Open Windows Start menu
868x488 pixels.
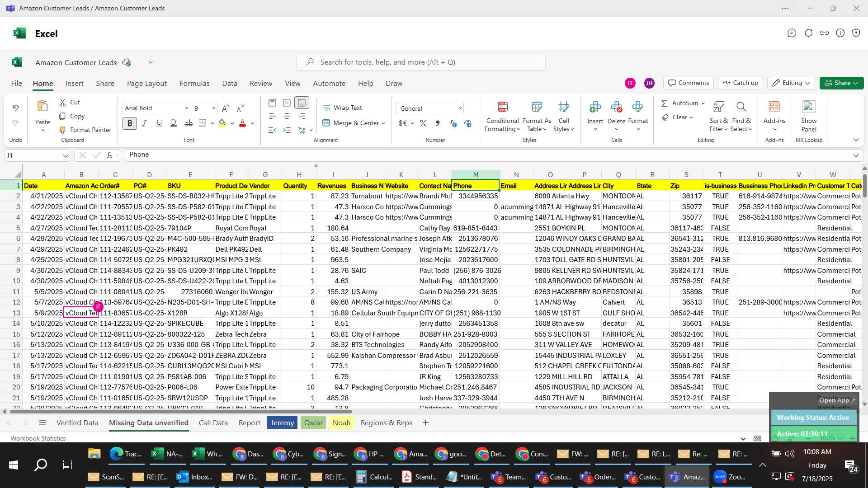(14, 465)
